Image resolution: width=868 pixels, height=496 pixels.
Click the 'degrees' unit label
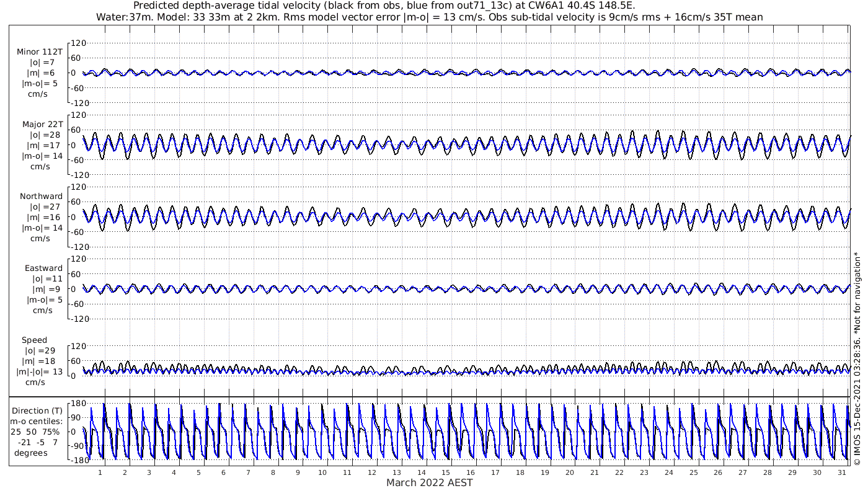pos(31,453)
